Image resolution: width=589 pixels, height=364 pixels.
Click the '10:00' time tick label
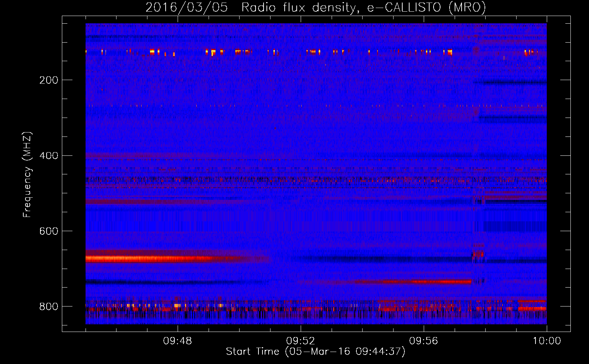(547, 341)
